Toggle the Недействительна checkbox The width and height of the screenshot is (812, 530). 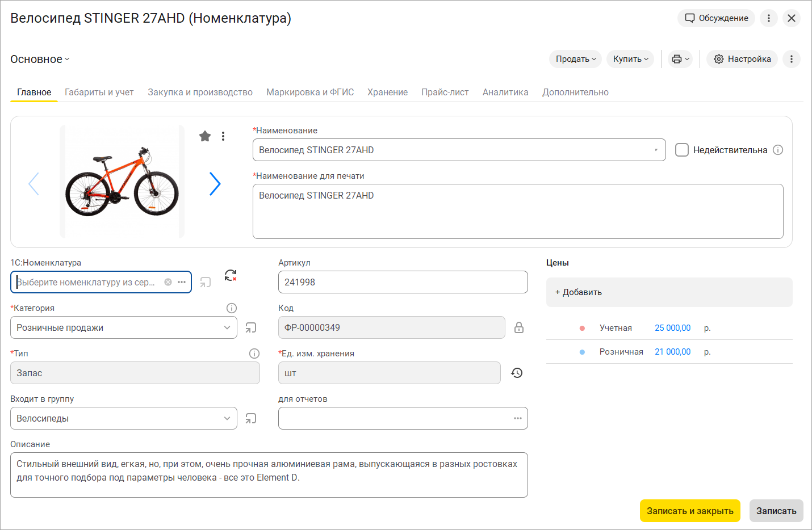682,150
